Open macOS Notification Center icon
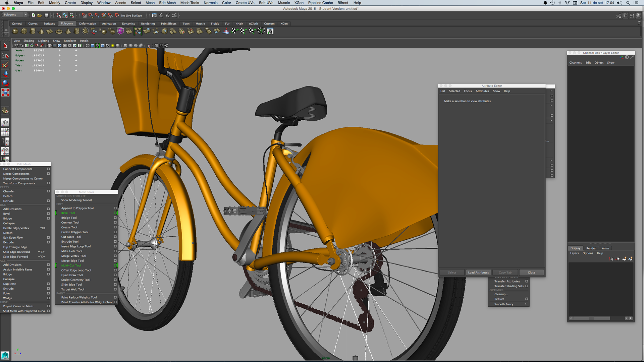The width and height of the screenshot is (644, 362). point(636,3)
